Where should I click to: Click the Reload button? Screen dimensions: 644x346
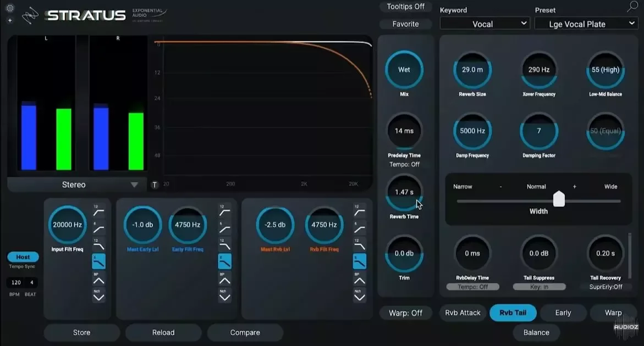coord(163,332)
